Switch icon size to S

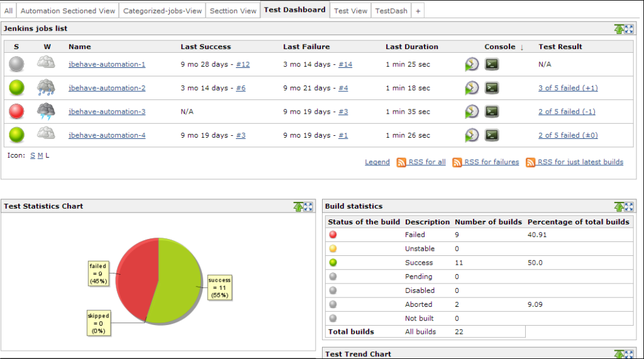pos(33,155)
